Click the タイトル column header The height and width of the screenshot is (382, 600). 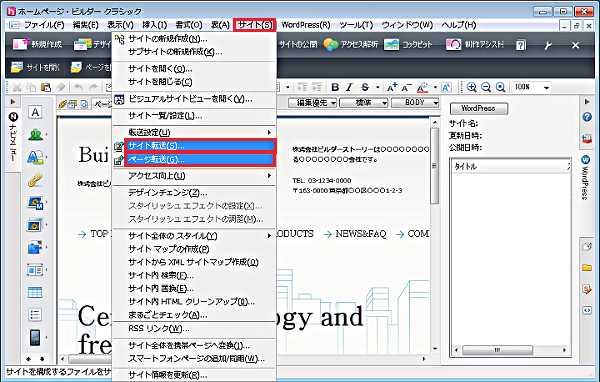[509, 167]
